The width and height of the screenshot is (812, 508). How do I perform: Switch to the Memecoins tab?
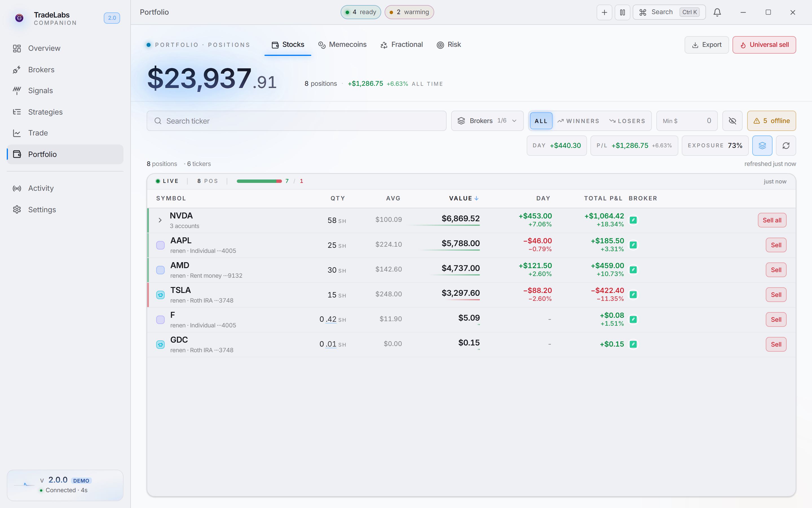342,45
